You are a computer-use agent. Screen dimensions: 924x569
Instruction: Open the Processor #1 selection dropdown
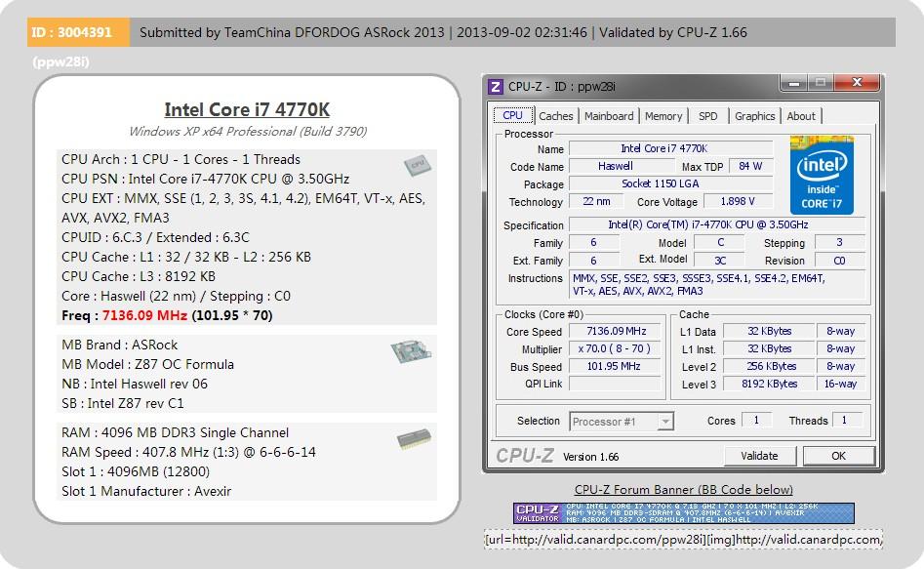[x=621, y=422]
